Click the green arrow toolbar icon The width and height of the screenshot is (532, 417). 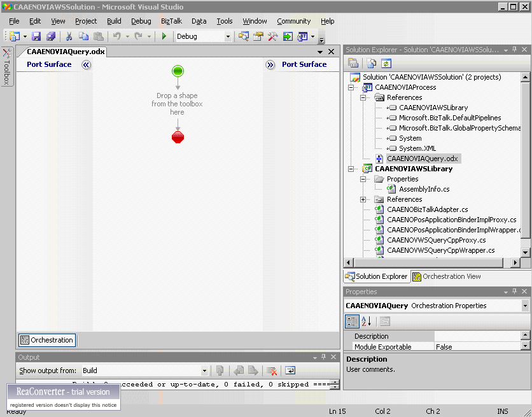[288, 36]
